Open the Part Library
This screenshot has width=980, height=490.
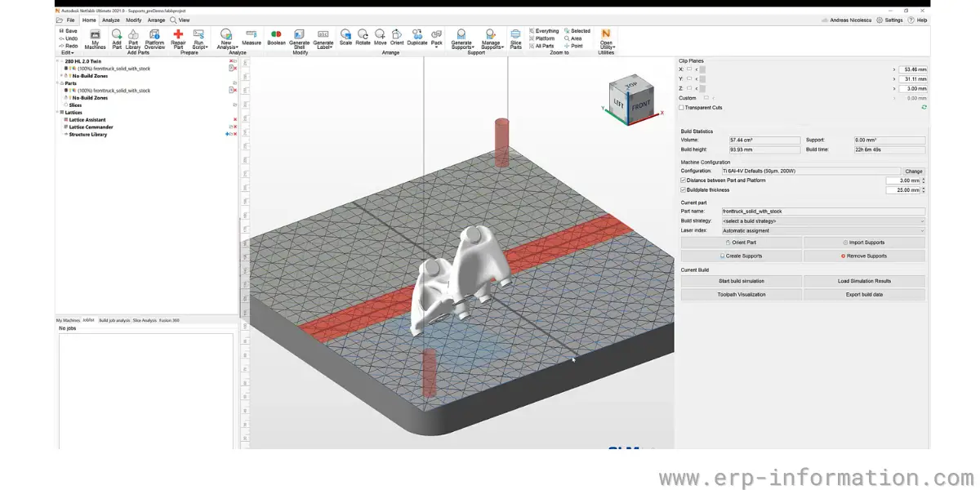pyautogui.click(x=133, y=39)
